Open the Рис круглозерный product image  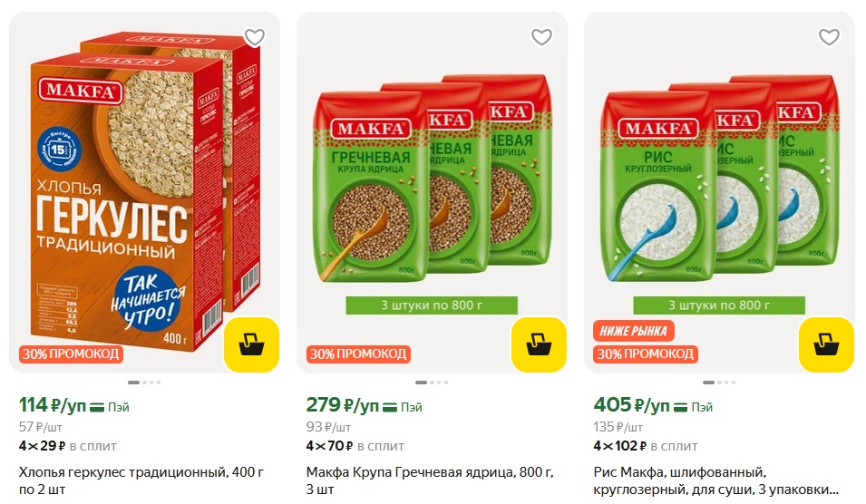719,192
